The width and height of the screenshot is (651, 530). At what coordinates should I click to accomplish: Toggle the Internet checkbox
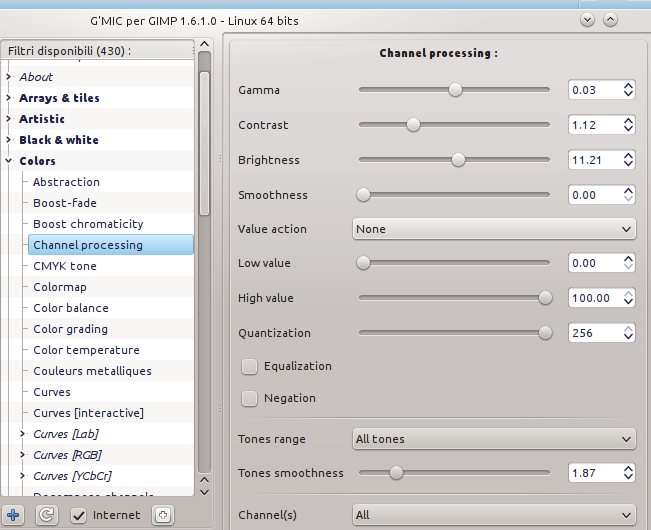(78, 515)
